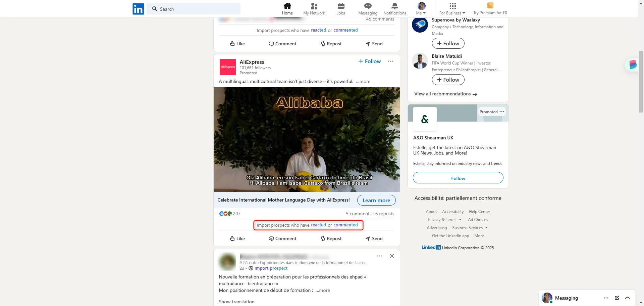
Task: Repost the AliExpress post
Action: click(331, 238)
